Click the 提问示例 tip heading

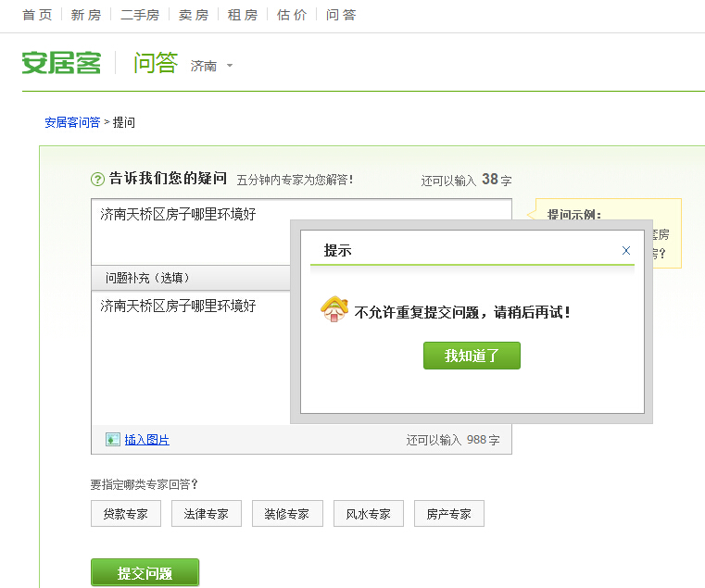[x=574, y=215]
